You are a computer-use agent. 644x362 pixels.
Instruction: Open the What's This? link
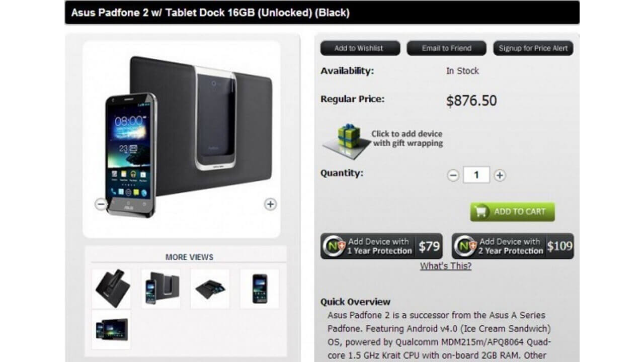pos(446,266)
